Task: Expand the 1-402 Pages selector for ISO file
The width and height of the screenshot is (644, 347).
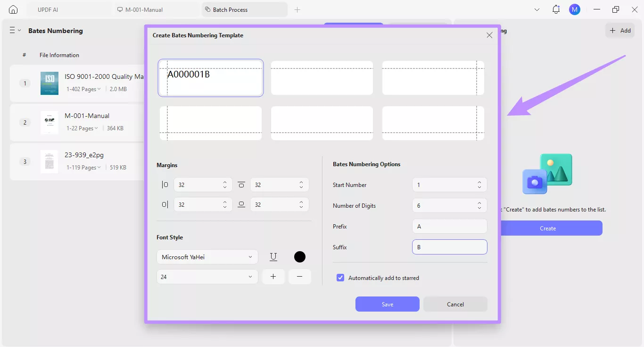Action: (x=83, y=89)
